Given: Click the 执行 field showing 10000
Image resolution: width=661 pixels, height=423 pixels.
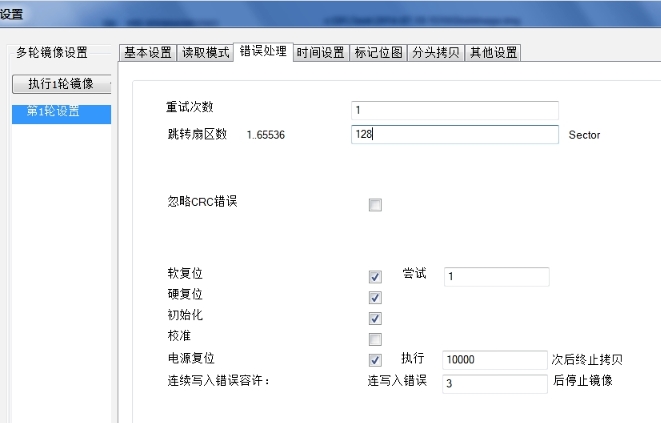Looking at the screenshot, I should pos(493,360).
